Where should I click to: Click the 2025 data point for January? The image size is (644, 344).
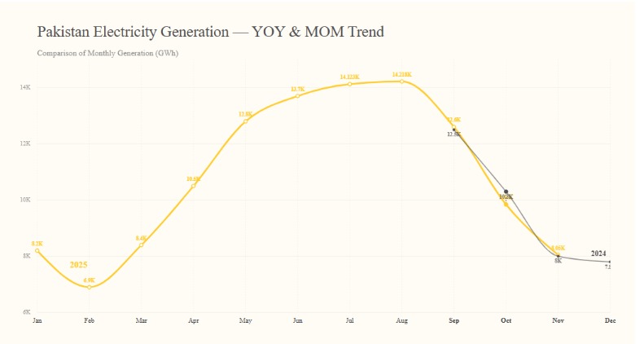pos(37,251)
